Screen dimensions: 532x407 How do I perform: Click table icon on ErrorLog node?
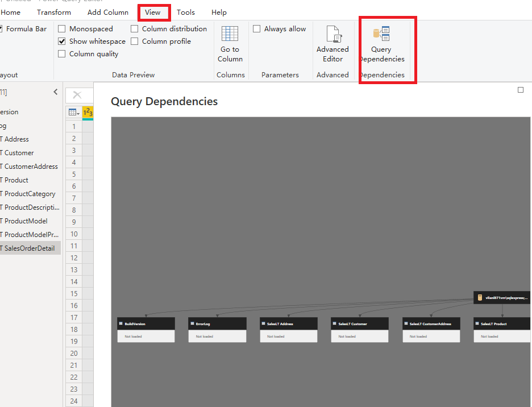(x=192, y=323)
